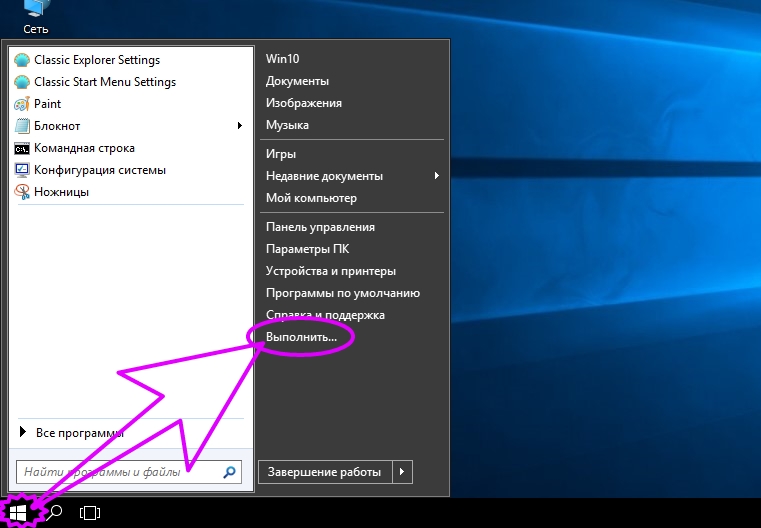The height and width of the screenshot is (528, 761).
Task: Open the shutdown options arrow
Action: click(402, 472)
